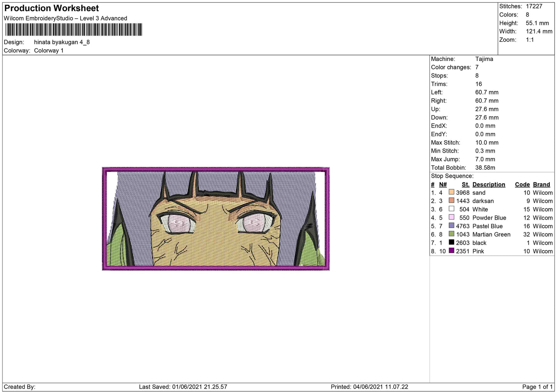Click the "Description" column header
557x392 pixels.
point(489,185)
